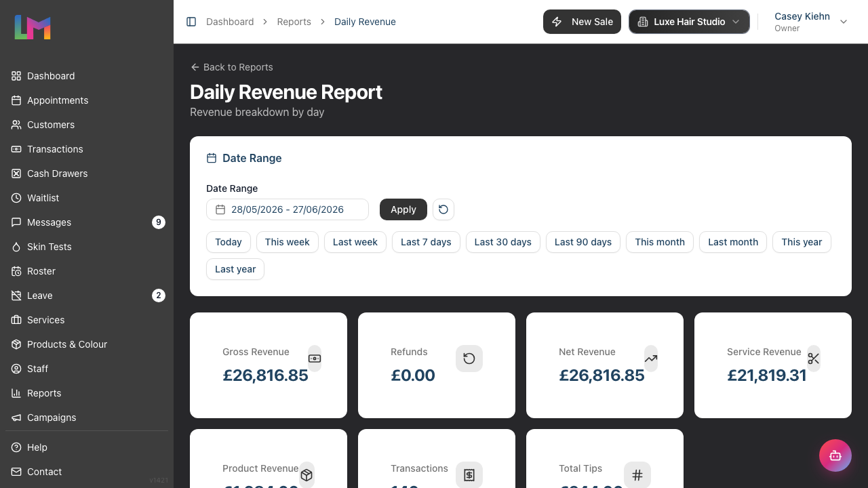Toggle the sidebar panel icon
Image resolution: width=868 pixels, height=488 pixels.
[191, 22]
